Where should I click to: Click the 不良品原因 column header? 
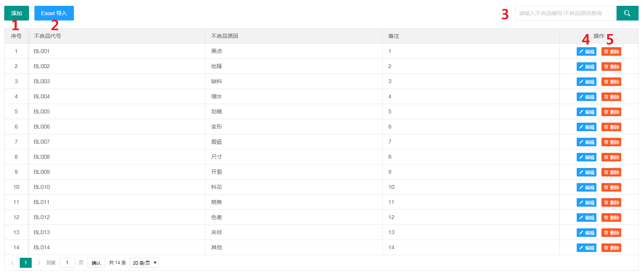tap(225, 36)
